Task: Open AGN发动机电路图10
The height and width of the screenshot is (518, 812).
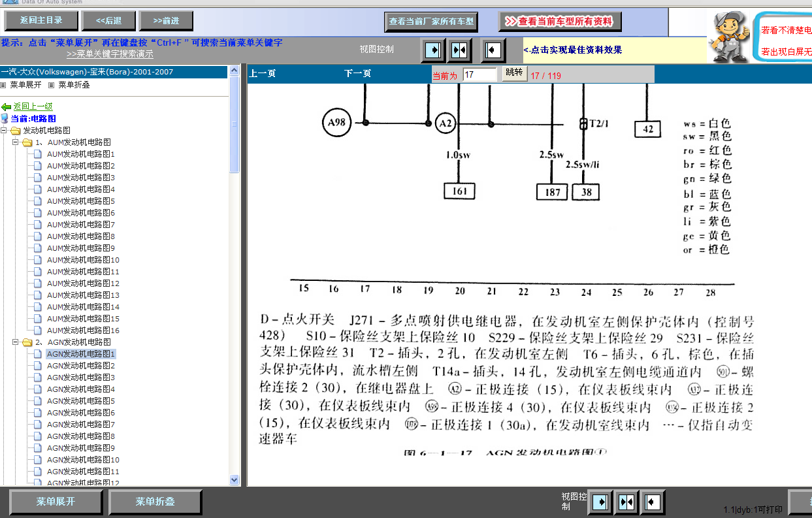Action: (x=83, y=460)
